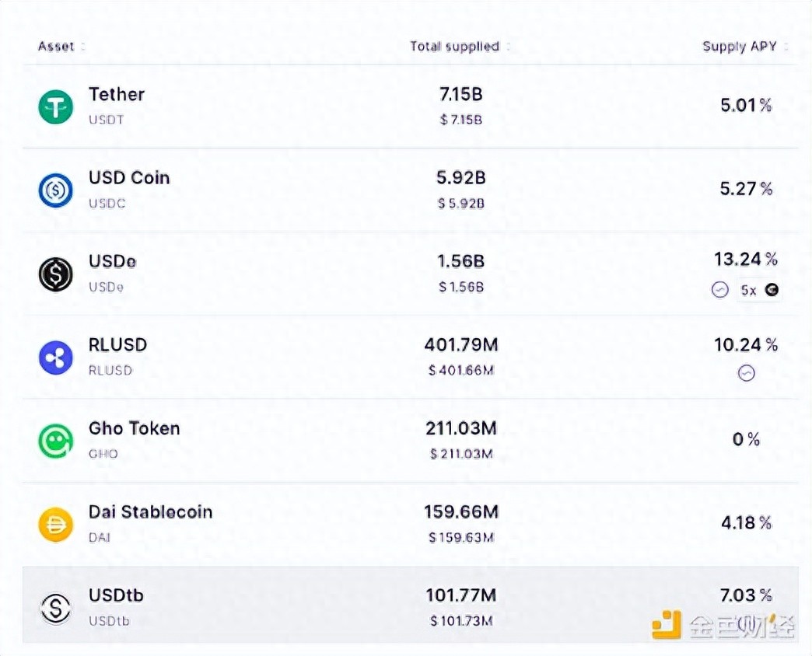This screenshot has height=656, width=812.
Task: Open the Dai Stablecoin asset name
Action: pos(150,512)
